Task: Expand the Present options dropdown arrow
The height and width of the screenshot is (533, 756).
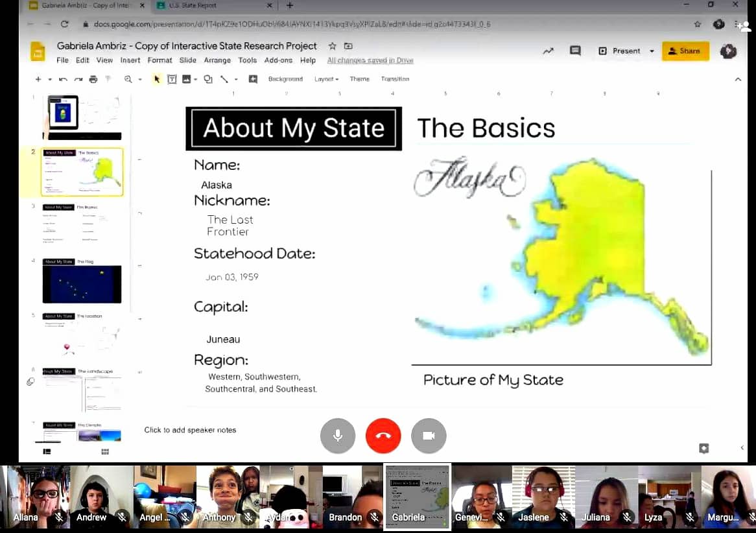Action: tap(652, 51)
